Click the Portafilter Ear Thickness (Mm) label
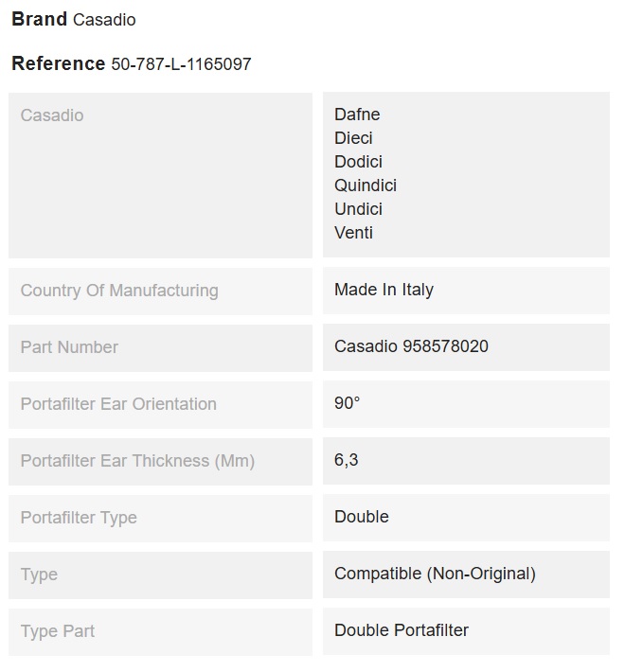Screen dimensions: 625x672 [137, 461]
